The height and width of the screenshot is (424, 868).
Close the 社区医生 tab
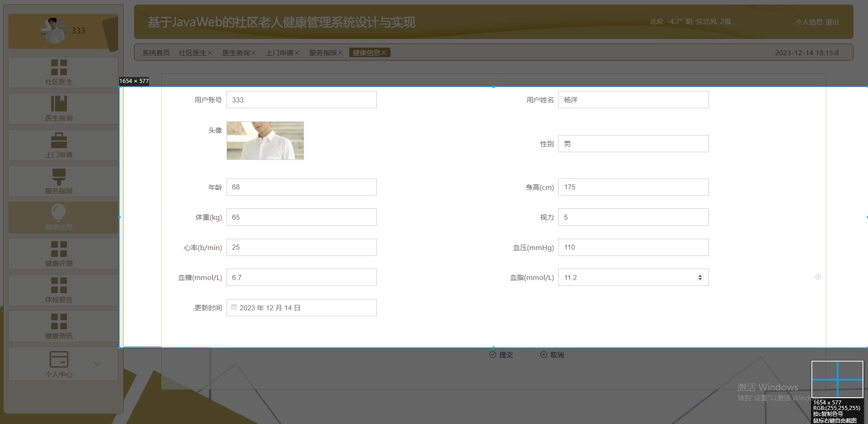click(x=210, y=53)
